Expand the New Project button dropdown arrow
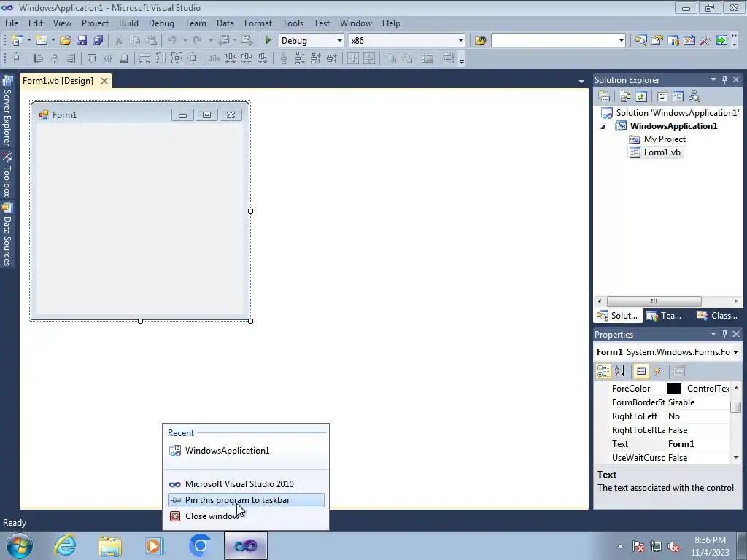 pos(28,41)
